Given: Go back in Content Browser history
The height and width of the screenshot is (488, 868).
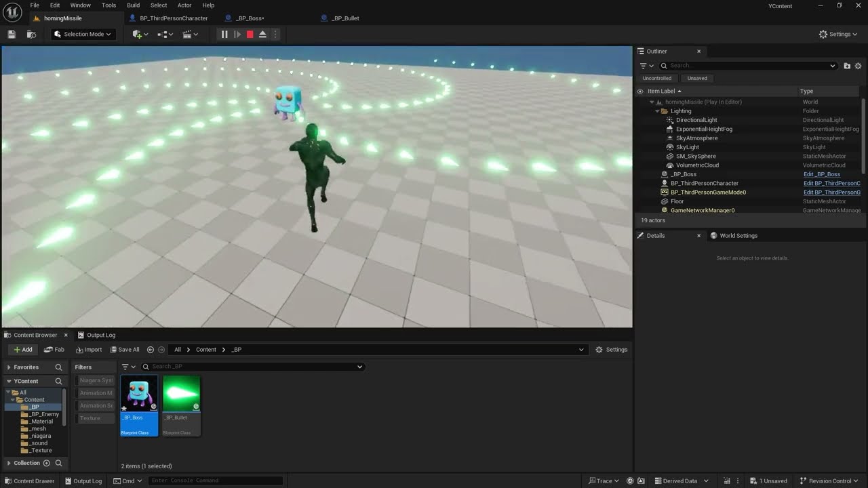Looking at the screenshot, I should pos(151,350).
